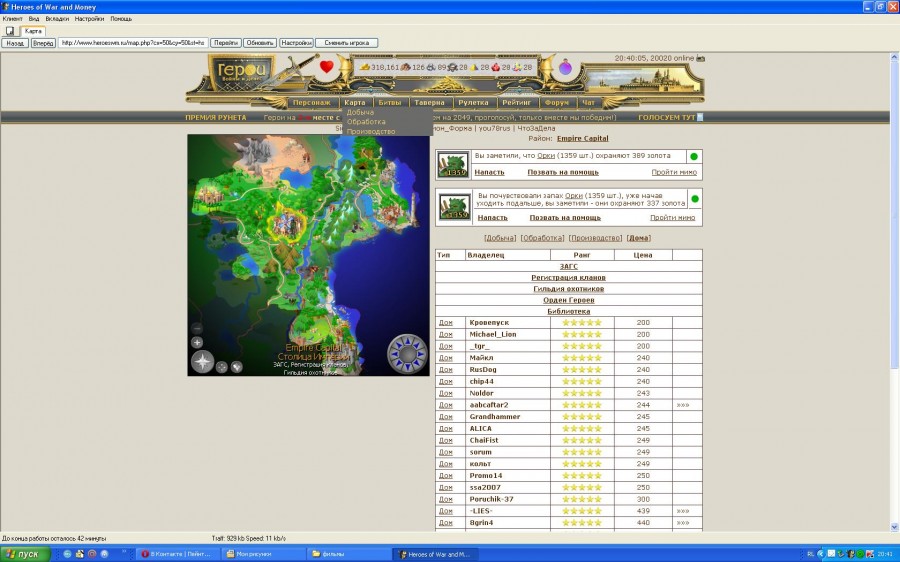The height and width of the screenshot is (562, 900).
Task: Click the new tab page icon
Action: pos(10,31)
